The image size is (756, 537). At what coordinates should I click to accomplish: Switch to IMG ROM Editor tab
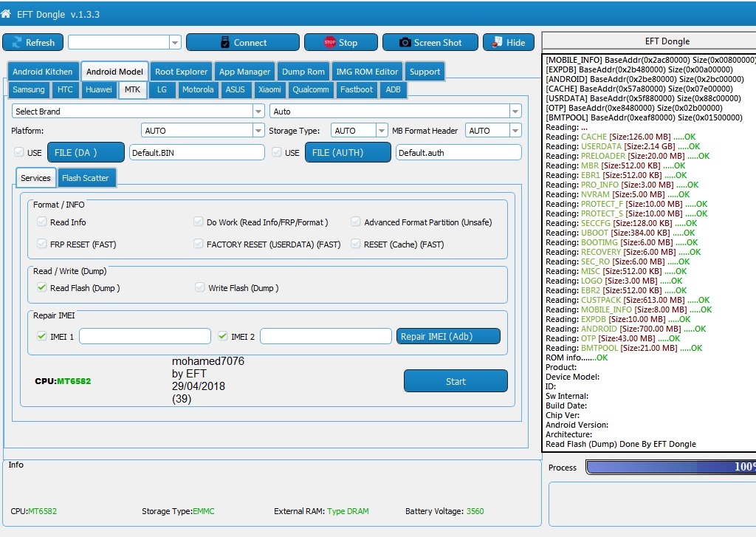click(367, 72)
